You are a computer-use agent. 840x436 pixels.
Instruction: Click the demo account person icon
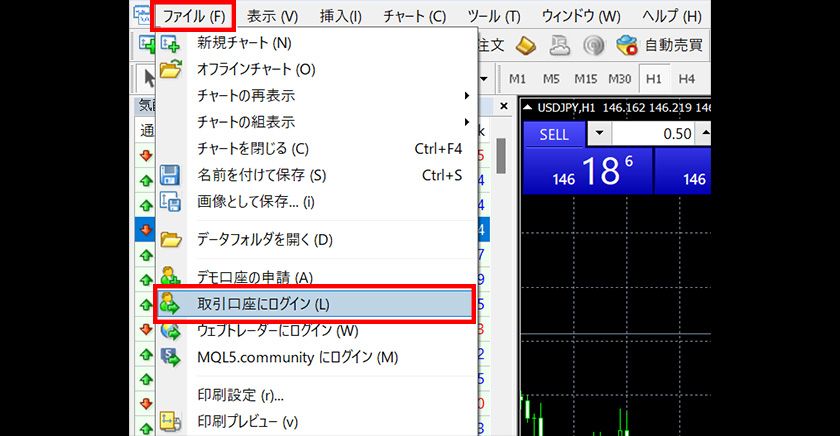tap(170, 276)
